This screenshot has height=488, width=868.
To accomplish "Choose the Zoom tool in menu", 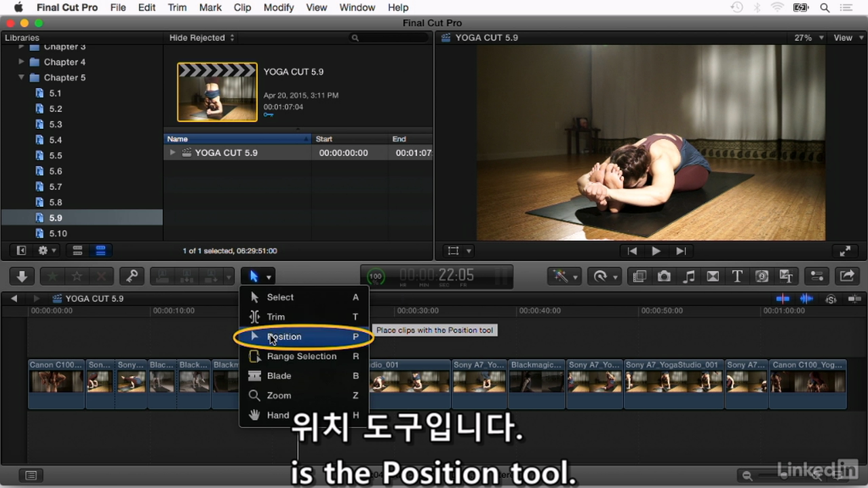I will pyautogui.click(x=304, y=395).
